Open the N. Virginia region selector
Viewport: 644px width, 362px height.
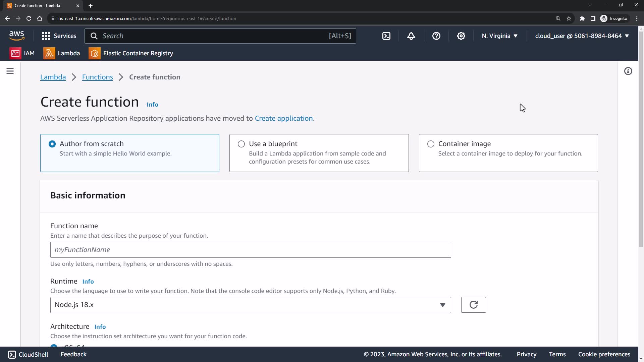point(499,36)
